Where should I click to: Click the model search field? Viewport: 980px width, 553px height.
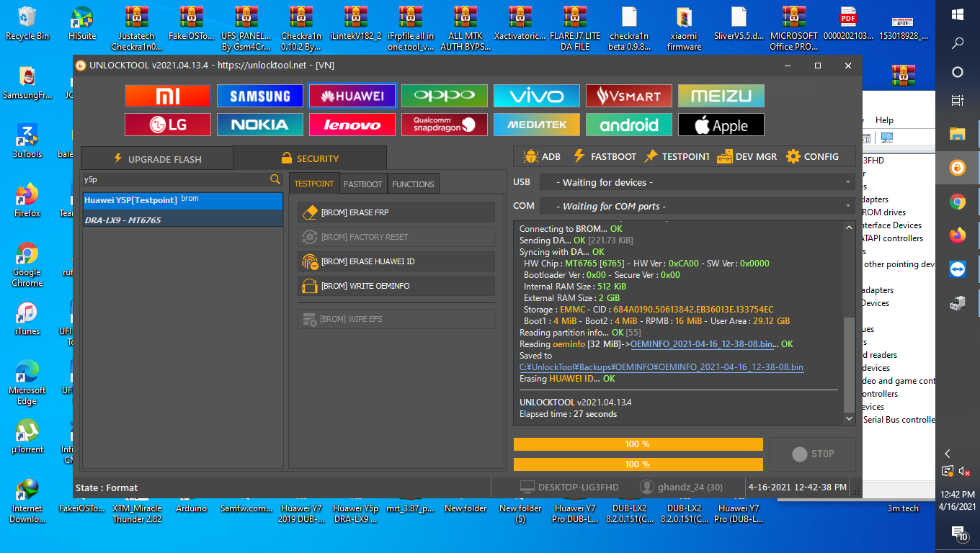click(x=175, y=179)
